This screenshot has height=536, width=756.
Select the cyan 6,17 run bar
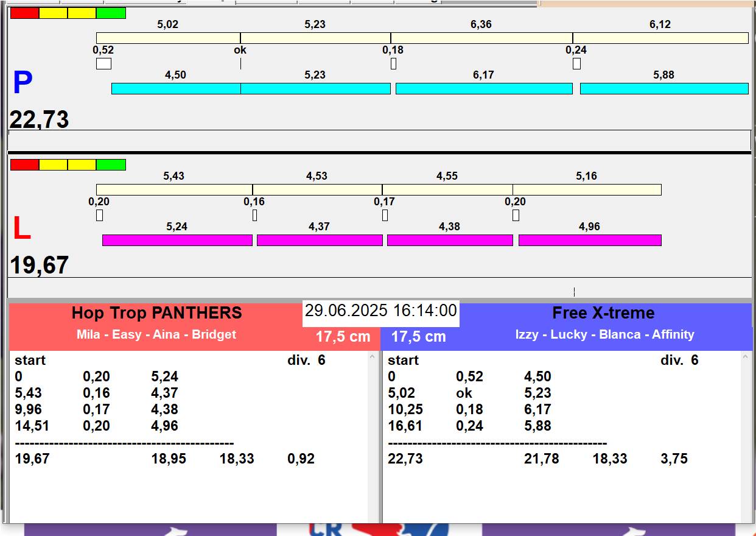484,89
